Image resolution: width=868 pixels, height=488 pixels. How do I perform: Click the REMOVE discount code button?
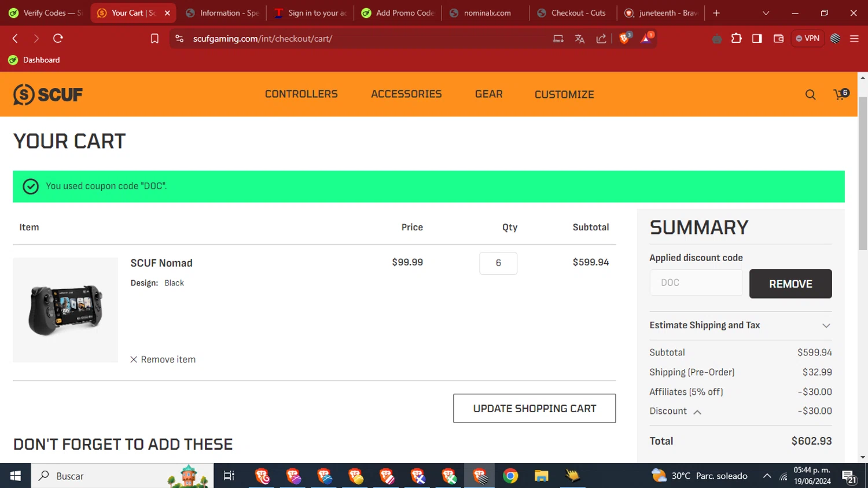tap(790, 284)
